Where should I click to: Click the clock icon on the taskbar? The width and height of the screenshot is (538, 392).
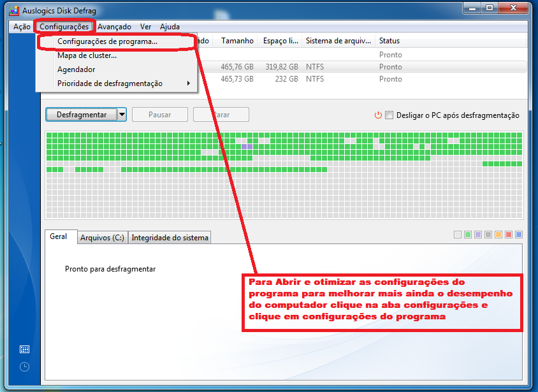24,367
